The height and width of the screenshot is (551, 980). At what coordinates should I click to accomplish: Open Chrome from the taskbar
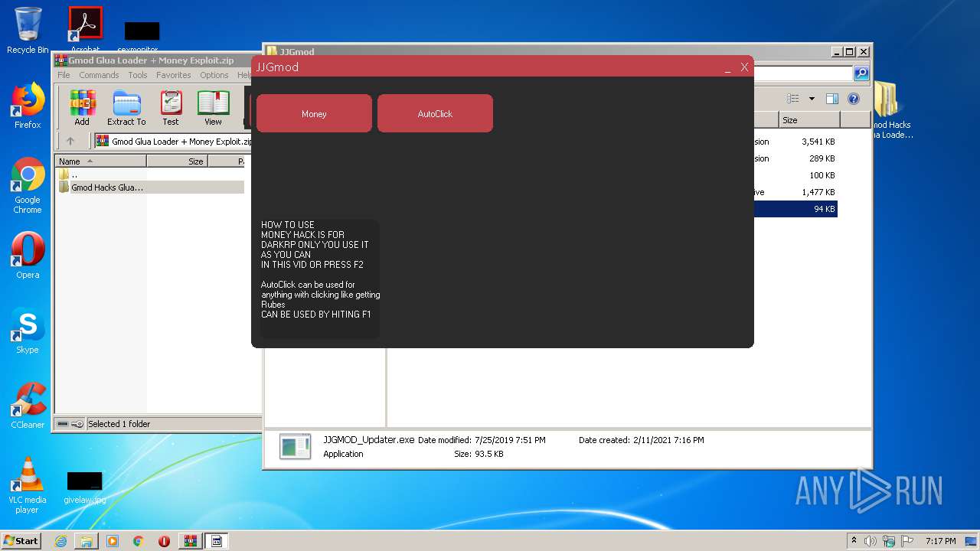[x=139, y=541]
